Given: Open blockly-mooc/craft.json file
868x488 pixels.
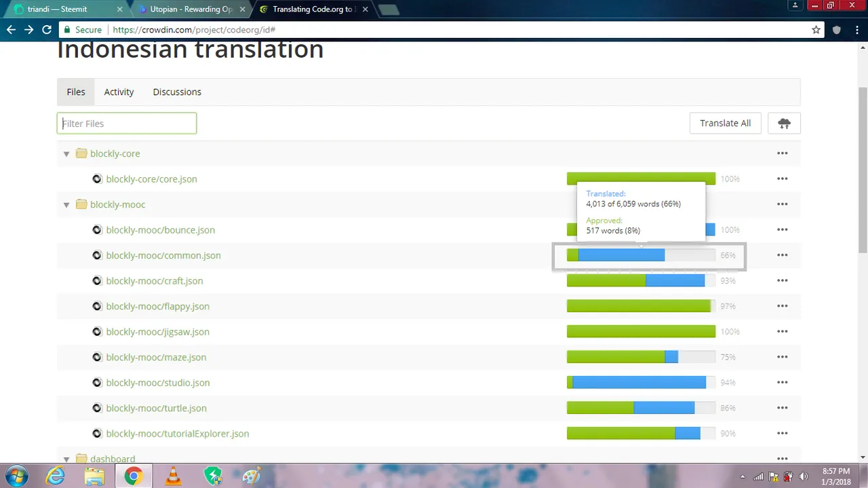Looking at the screenshot, I should coord(155,281).
